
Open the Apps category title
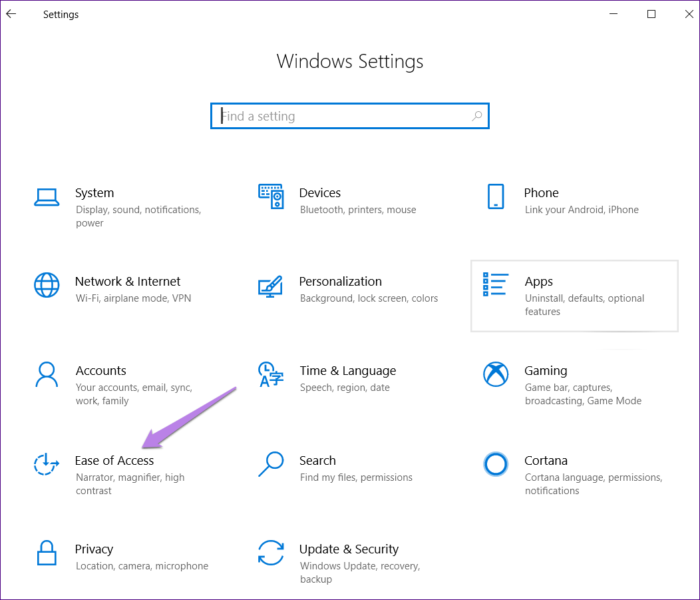point(539,282)
